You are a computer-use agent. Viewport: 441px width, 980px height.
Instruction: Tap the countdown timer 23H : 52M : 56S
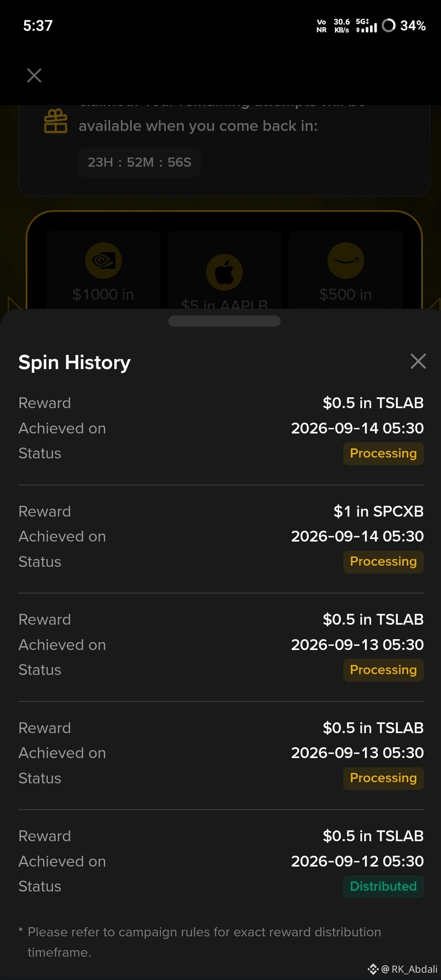click(140, 162)
